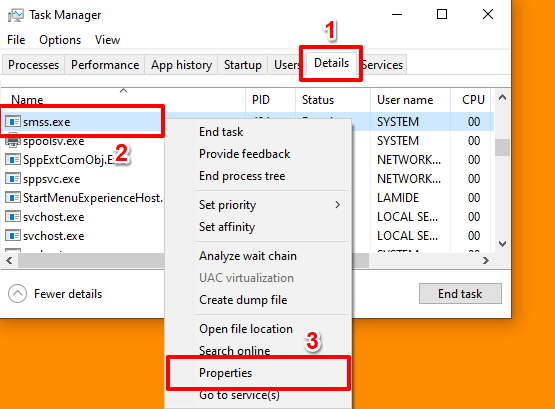Click the SppExtComObj.Exe process icon
Screen dimensions: 555x409
pyautogui.click(x=13, y=160)
